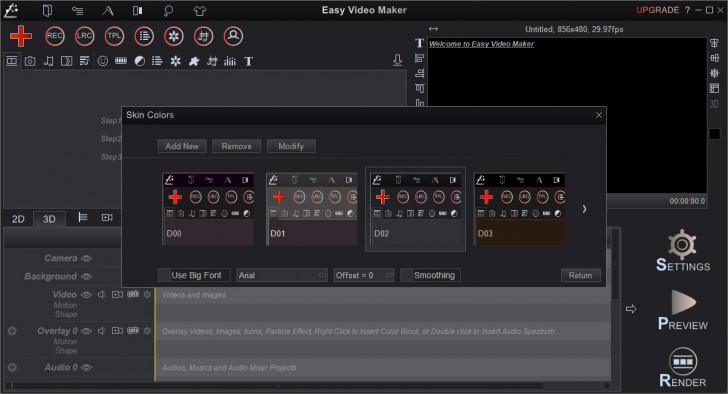Toggle Audio 0 track visibility eye
Viewport: 728px width, 394px height.
pyautogui.click(x=86, y=368)
